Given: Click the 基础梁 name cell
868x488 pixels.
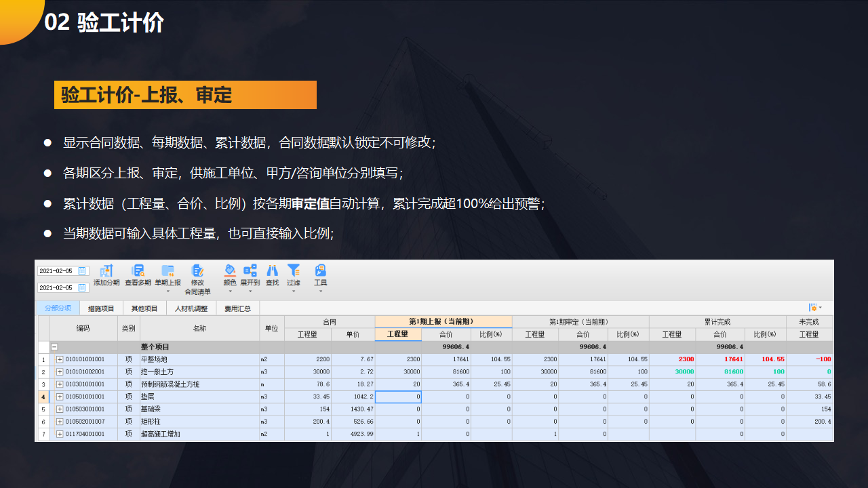Looking at the screenshot, I should pyautogui.click(x=199, y=409).
